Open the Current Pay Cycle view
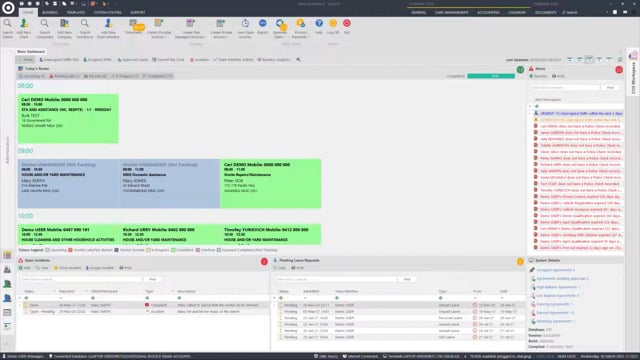 coord(168,60)
